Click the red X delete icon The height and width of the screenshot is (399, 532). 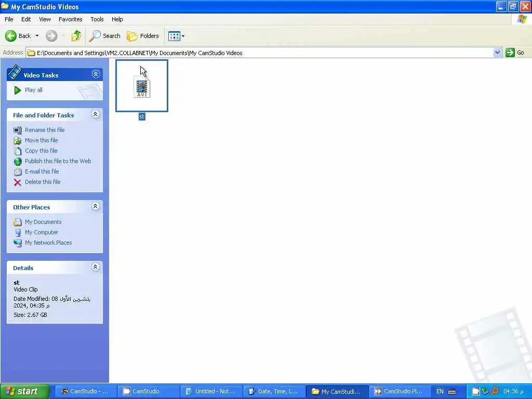pos(18,182)
